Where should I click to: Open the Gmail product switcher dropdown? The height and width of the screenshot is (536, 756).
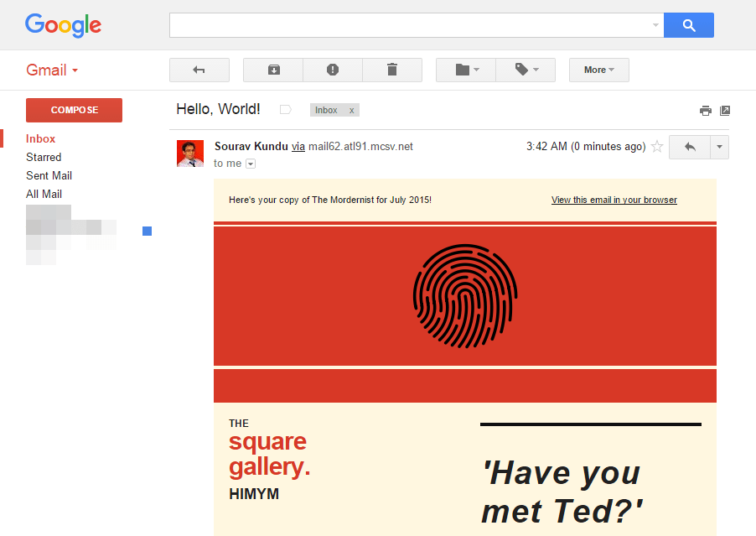pyautogui.click(x=52, y=70)
